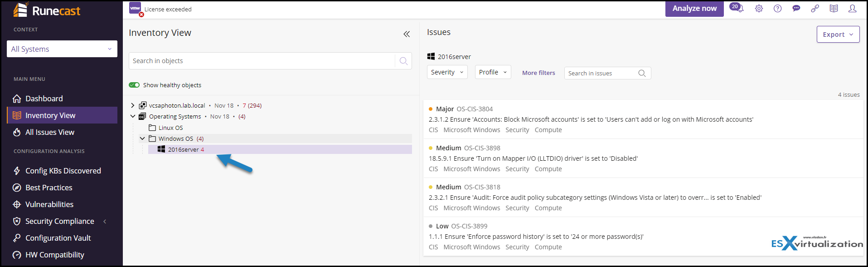Collapse the Operating Systems tree node
The image size is (868, 267).
tap(133, 116)
